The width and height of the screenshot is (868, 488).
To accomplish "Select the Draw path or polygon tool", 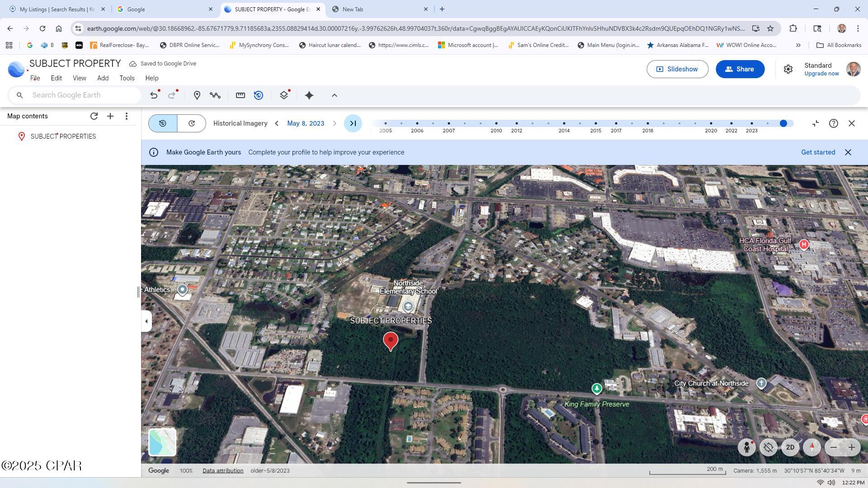I will (215, 95).
